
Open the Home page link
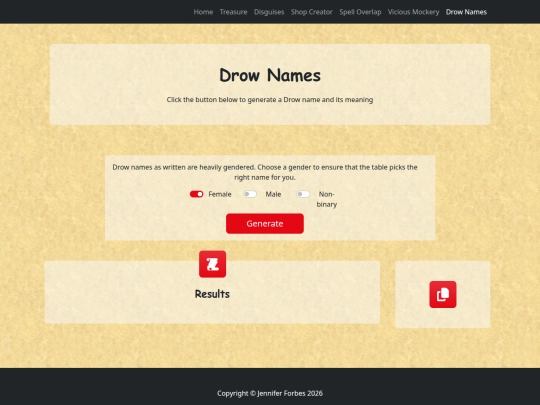coord(203,12)
